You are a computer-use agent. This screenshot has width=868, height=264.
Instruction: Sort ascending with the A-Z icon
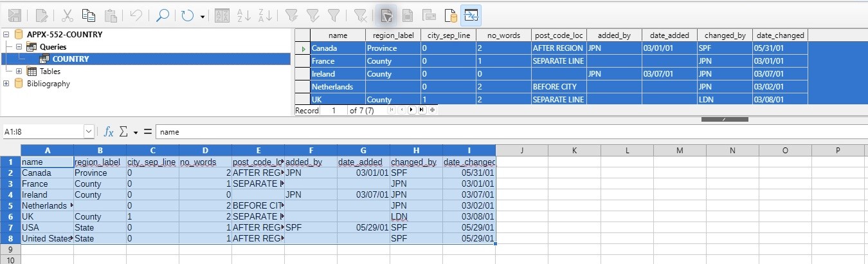pos(244,14)
